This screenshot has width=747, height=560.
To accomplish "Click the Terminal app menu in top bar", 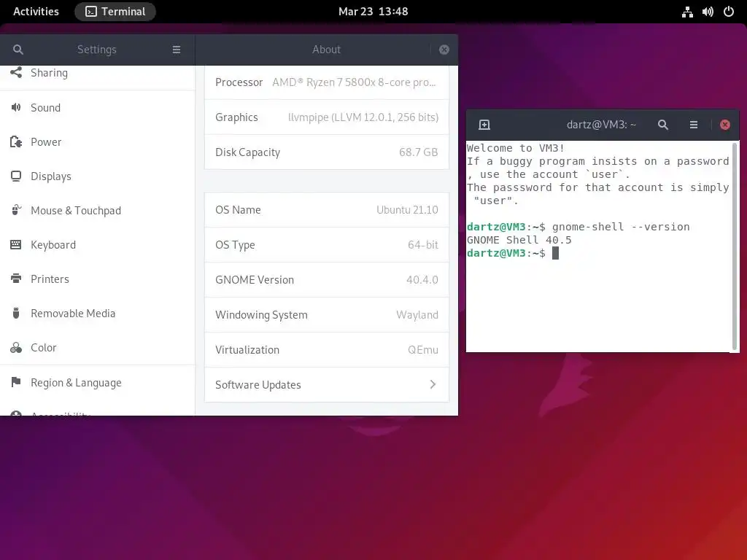I will [x=115, y=12].
